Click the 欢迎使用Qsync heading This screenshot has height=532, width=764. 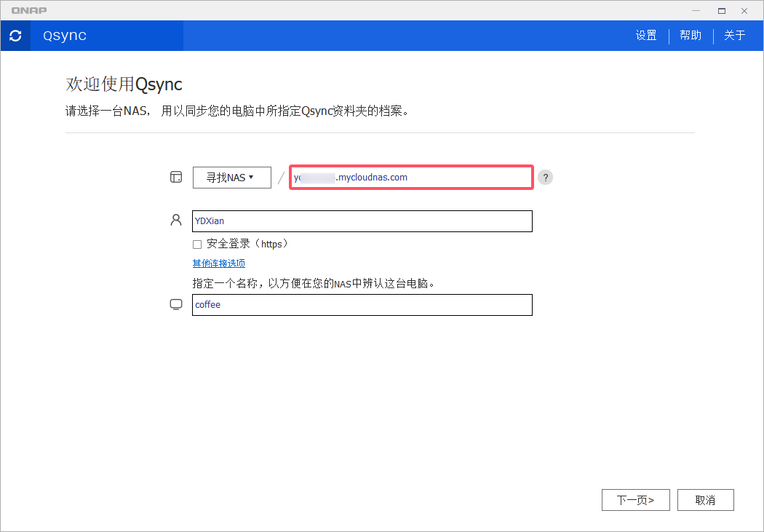pos(124,84)
